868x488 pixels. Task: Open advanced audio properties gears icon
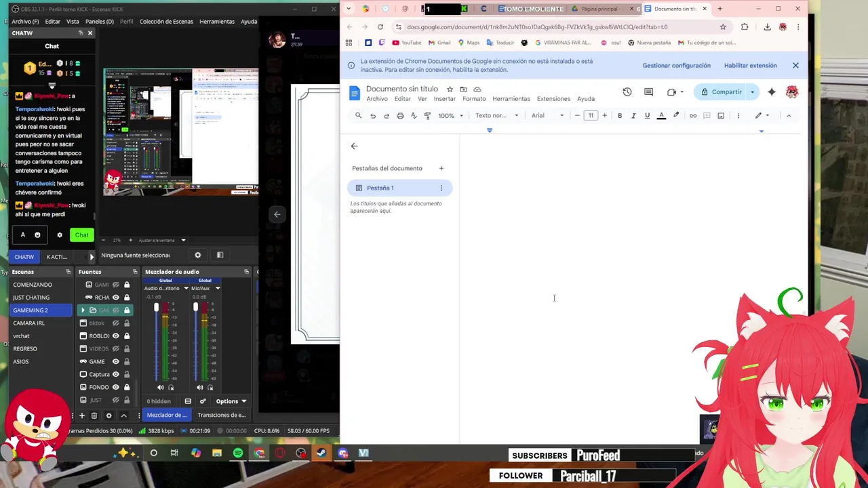203,401
